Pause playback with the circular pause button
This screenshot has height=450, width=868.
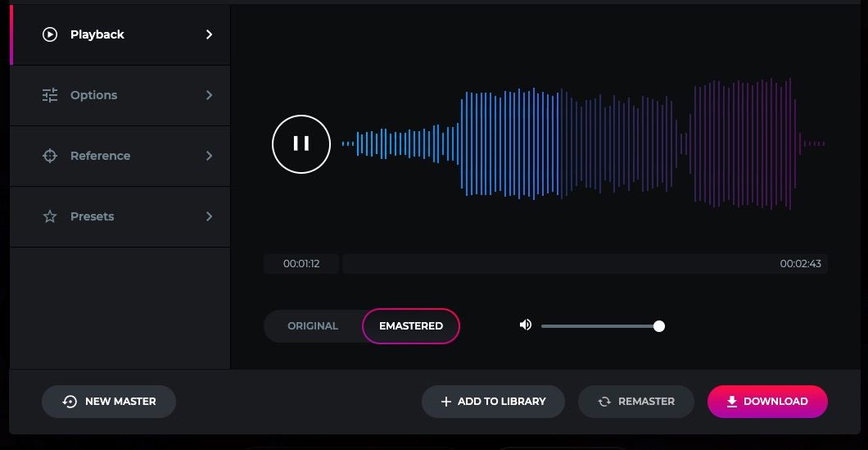point(301,144)
